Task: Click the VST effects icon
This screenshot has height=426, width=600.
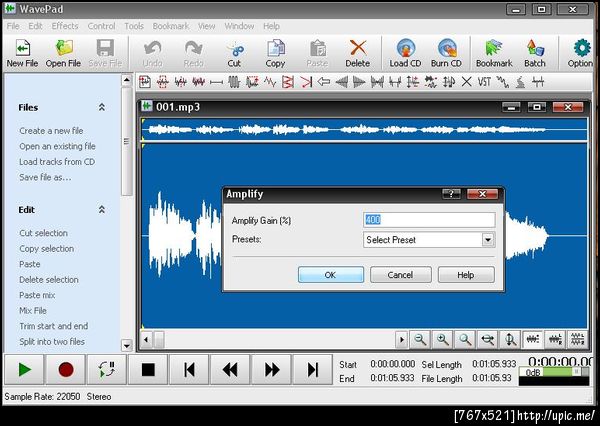Action: coord(484,82)
